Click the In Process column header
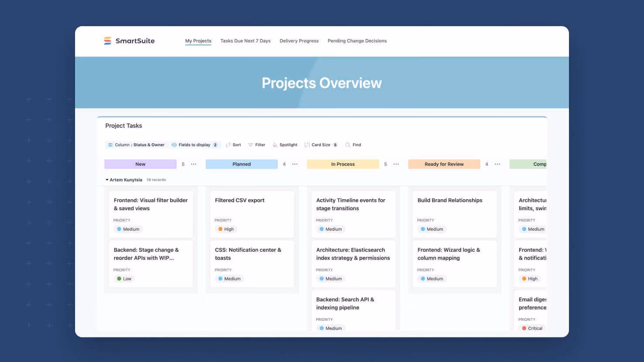 (343, 164)
